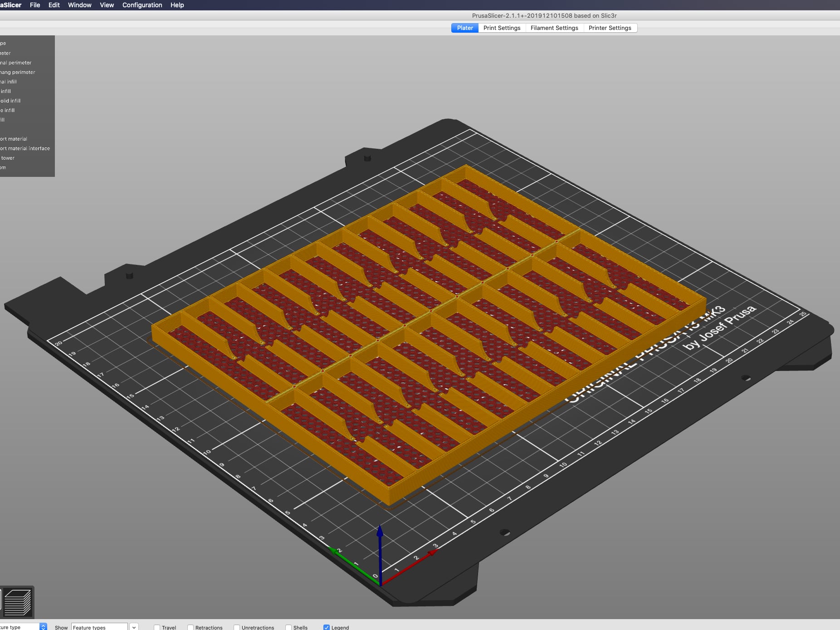Expand the Show 'Feature types' chevron

coord(134,626)
